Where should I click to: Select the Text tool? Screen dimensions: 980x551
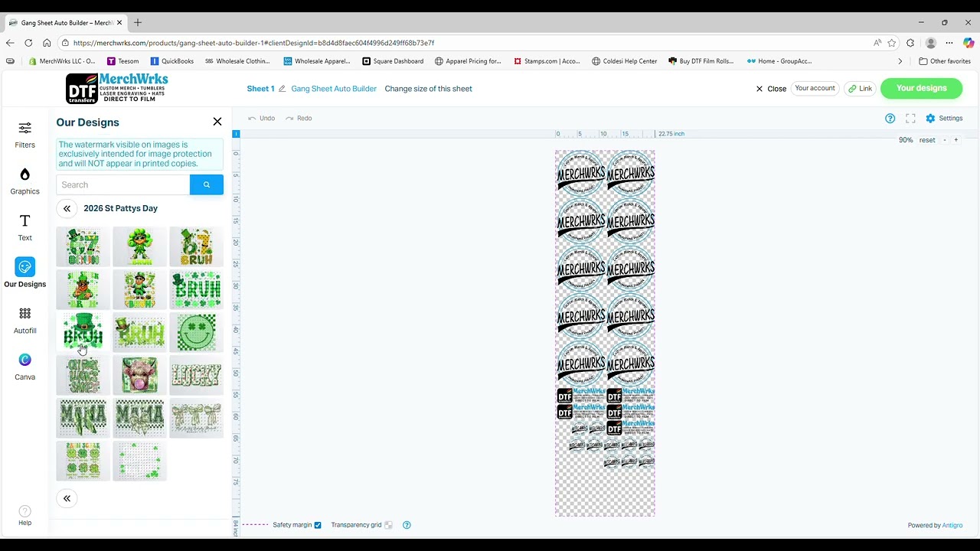pos(24,228)
